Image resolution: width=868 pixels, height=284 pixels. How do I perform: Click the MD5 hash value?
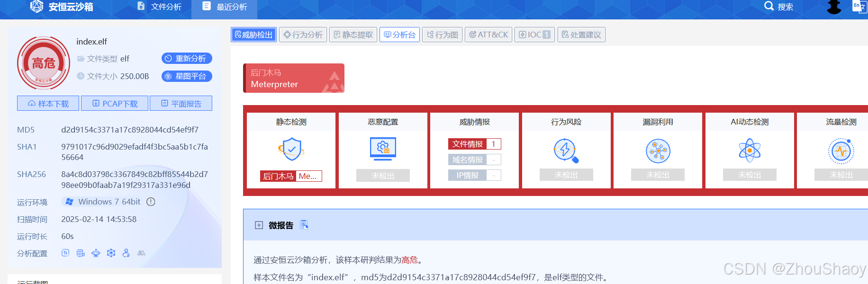[x=130, y=130]
